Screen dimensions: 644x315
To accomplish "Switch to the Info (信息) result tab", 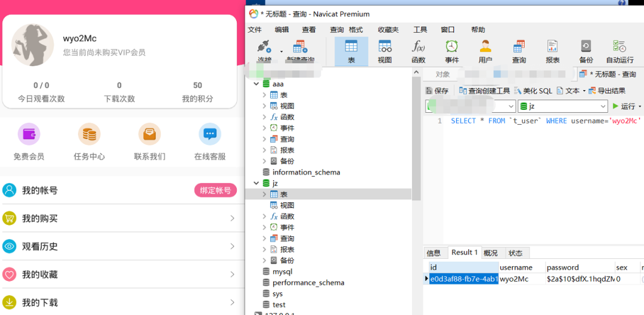I will 434,253.
